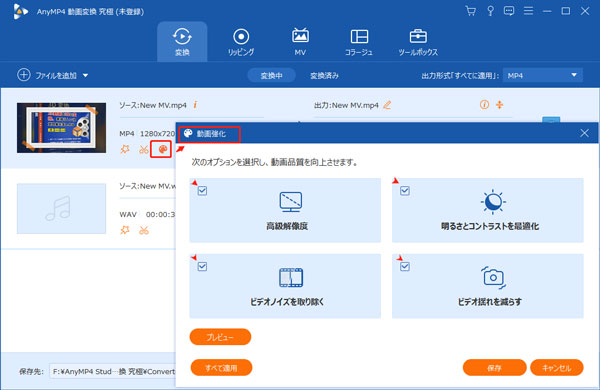
Task: Select the 変換中 tab
Action: point(272,76)
